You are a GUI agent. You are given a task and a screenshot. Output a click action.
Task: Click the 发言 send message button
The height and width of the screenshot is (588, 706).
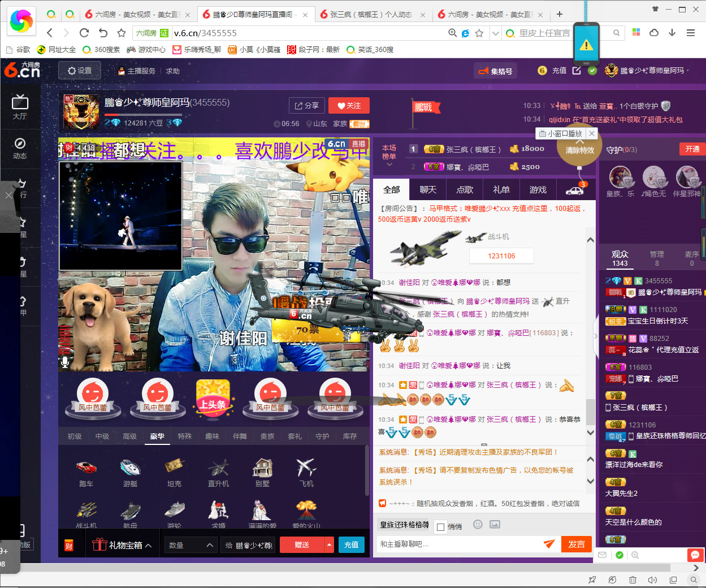point(577,544)
